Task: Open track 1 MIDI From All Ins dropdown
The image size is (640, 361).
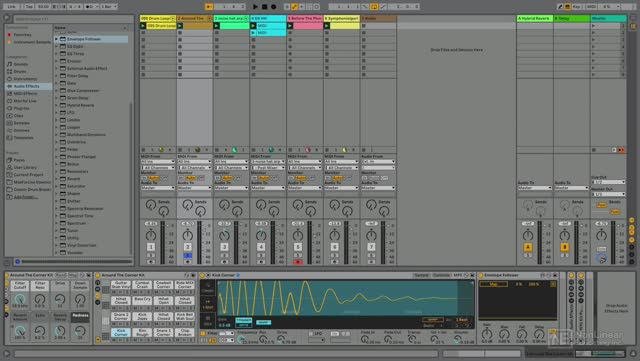Action: pos(158,162)
